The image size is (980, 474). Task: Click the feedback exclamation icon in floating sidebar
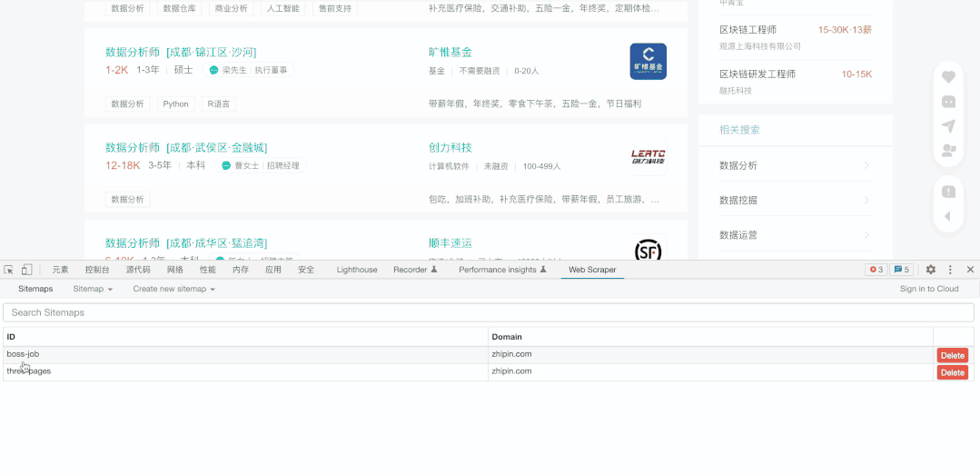[948, 192]
